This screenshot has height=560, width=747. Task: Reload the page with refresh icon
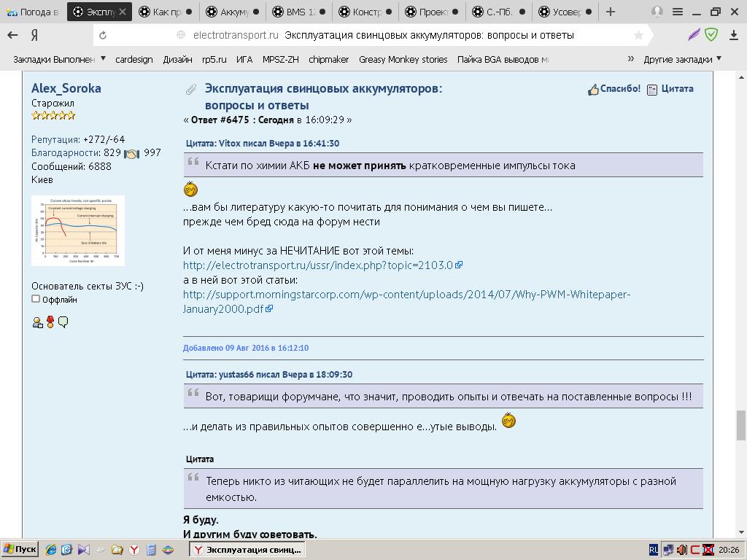click(x=103, y=35)
